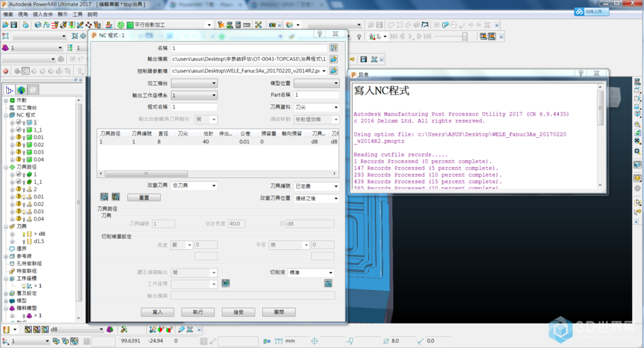This screenshot has height=348, width=644.
Task: Click the 重置 button
Action: click(144, 198)
